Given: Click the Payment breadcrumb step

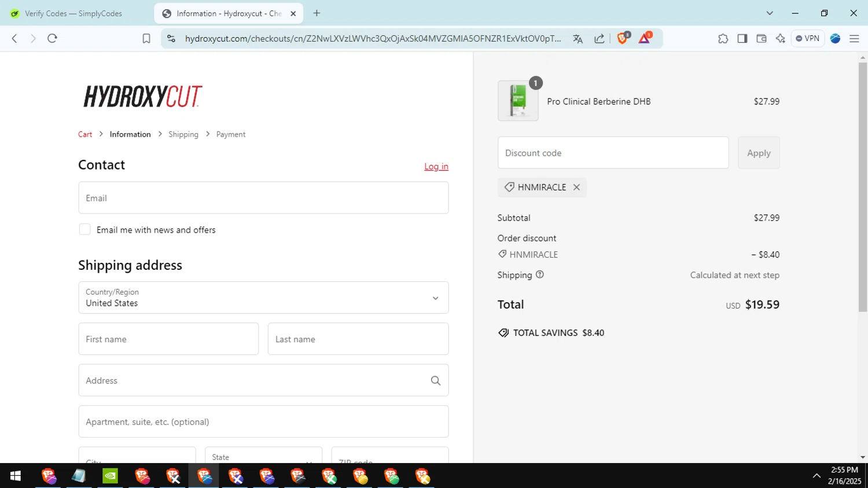Looking at the screenshot, I should click(x=231, y=134).
